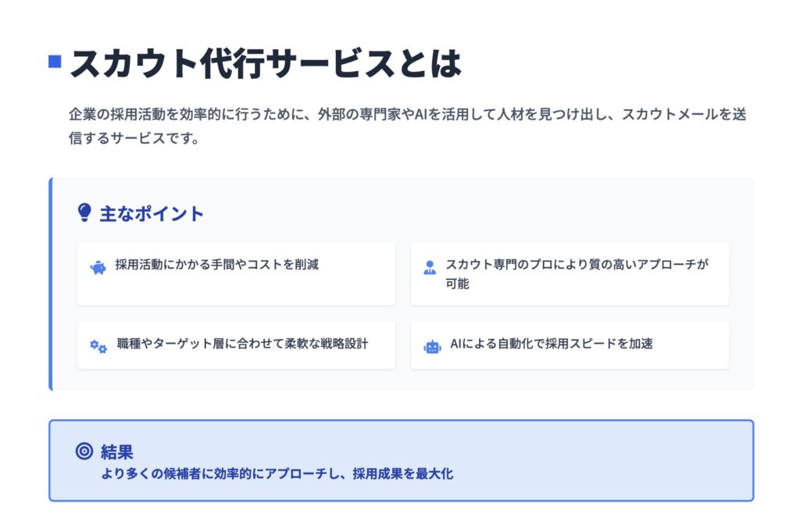Click the 結果 heading
Screen dimensions: 800x532
click(117, 451)
